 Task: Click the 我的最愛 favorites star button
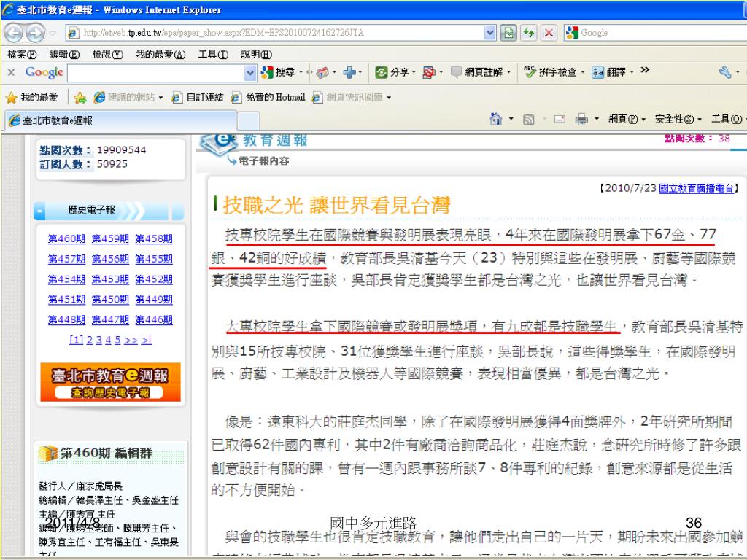(31, 97)
